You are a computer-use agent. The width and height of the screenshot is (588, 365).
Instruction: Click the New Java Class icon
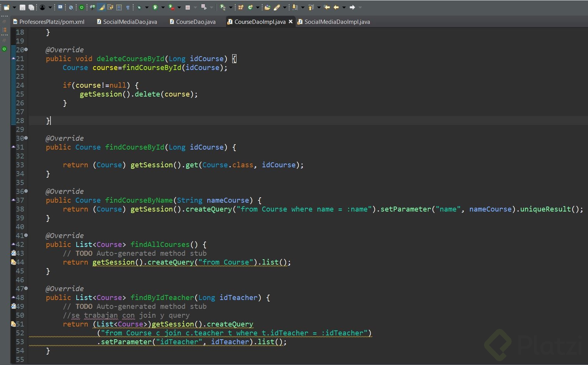tap(251, 7)
